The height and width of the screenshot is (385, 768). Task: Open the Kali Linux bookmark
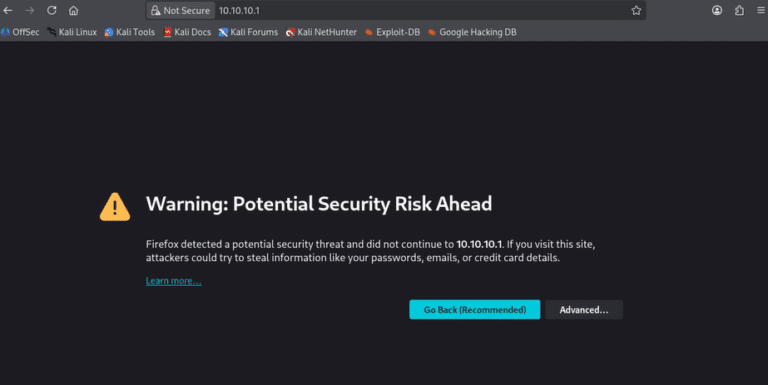point(72,32)
